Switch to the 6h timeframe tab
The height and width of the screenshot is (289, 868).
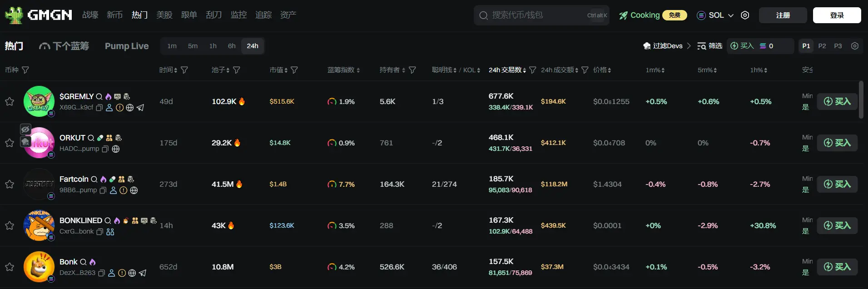click(x=232, y=46)
